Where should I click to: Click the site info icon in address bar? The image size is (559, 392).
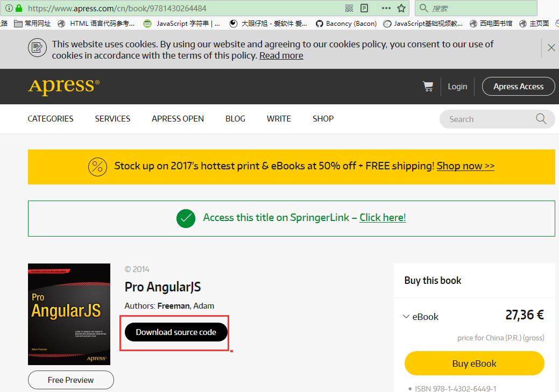click(x=9, y=8)
